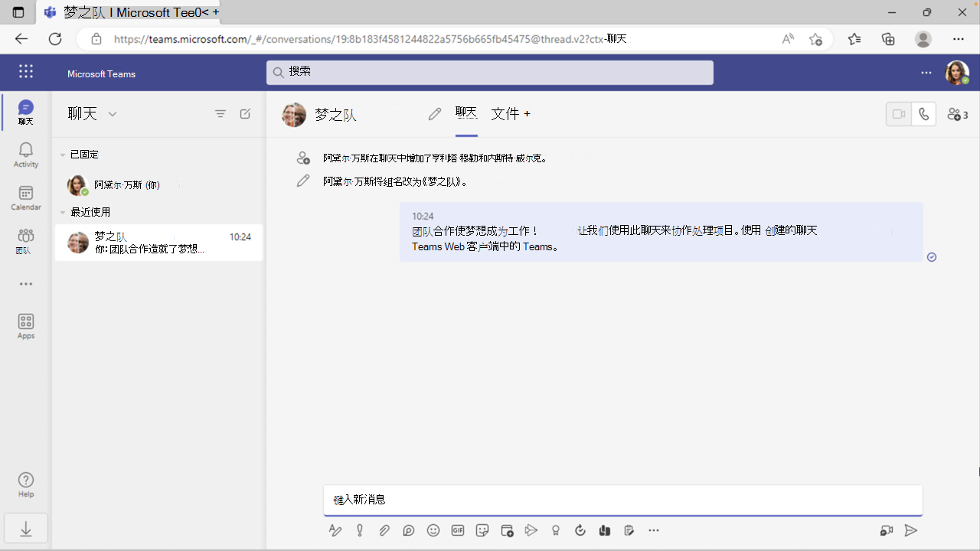980x551 pixels.
Task: Open the browser profile icon
Action: pyautogui.click(x=923, y=39)
